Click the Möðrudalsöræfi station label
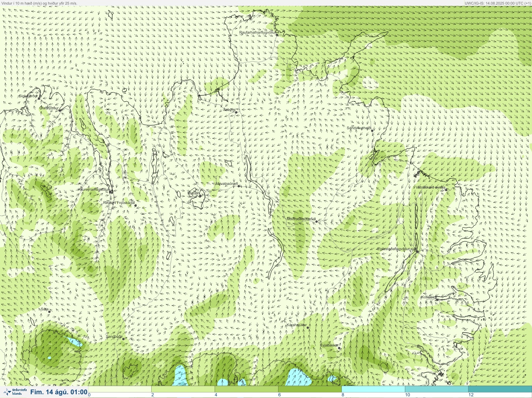532x398 pixels. (x=302, y=219)
